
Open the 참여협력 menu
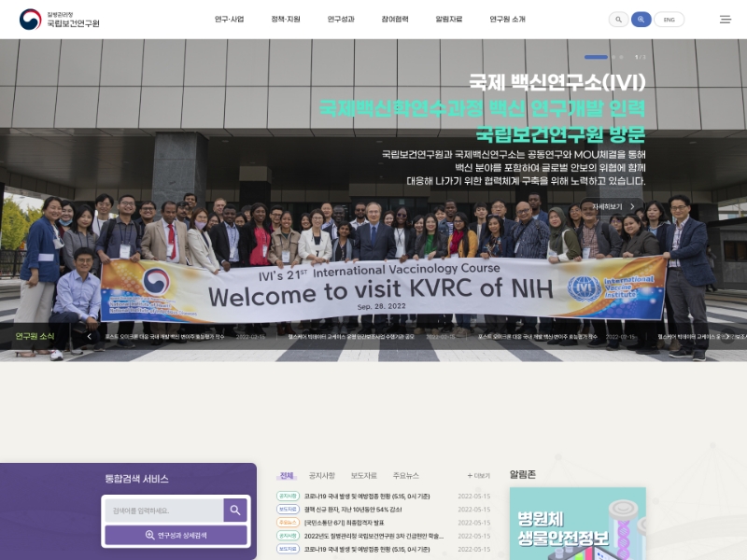[x=395, y=20]
